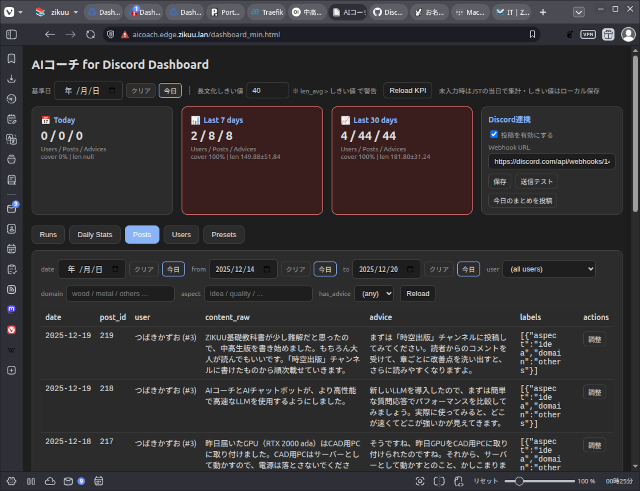
Task: Click the Wikipedia web panel icon
Action: 12,350
